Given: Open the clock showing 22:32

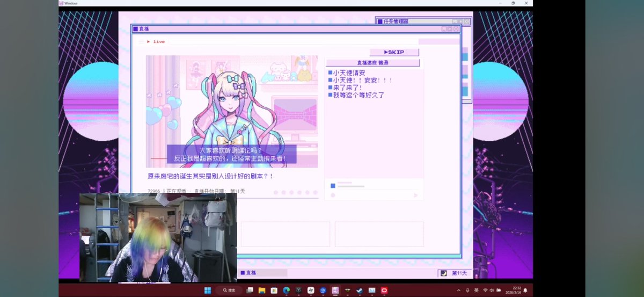Looking at the screenshot, I should pyautogui.click(x=514, y=290).
